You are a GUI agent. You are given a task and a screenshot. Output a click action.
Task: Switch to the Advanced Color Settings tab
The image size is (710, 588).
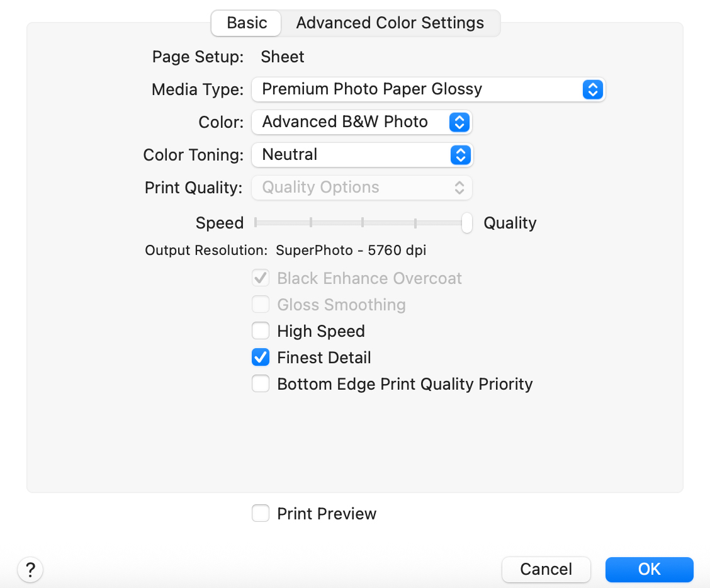click(x=390, y=23)
